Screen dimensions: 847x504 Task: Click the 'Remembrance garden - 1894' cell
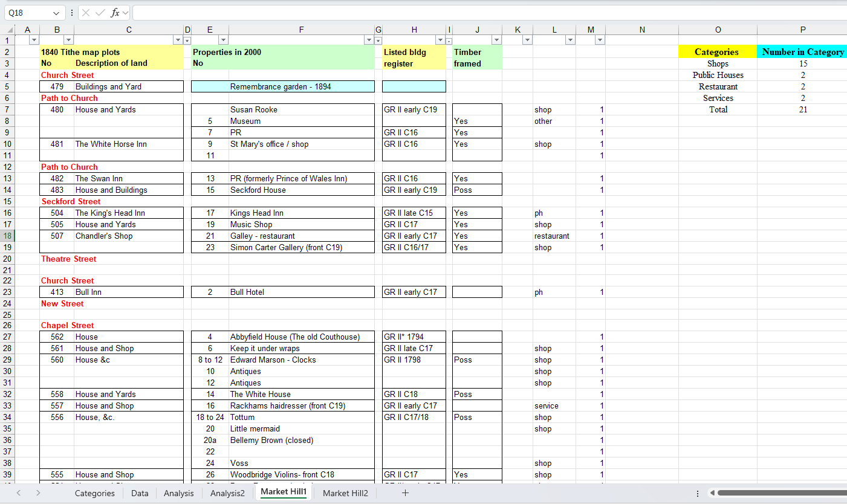tap(301, 86)
